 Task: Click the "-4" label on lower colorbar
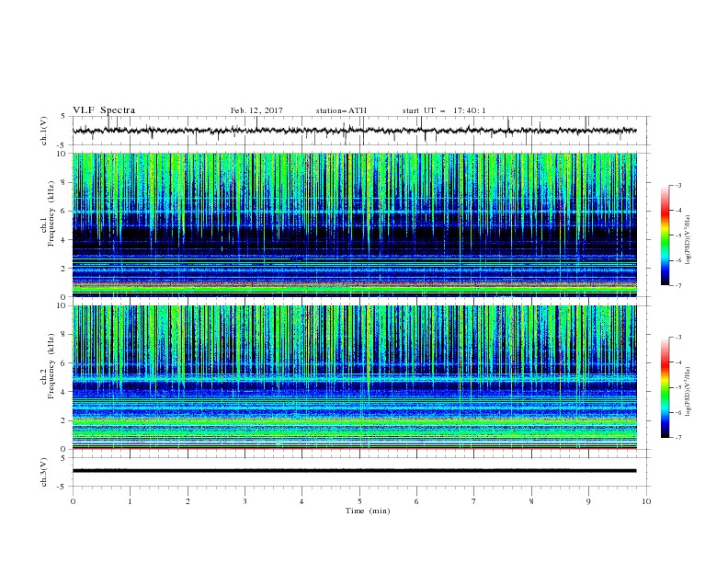point(677,362)
